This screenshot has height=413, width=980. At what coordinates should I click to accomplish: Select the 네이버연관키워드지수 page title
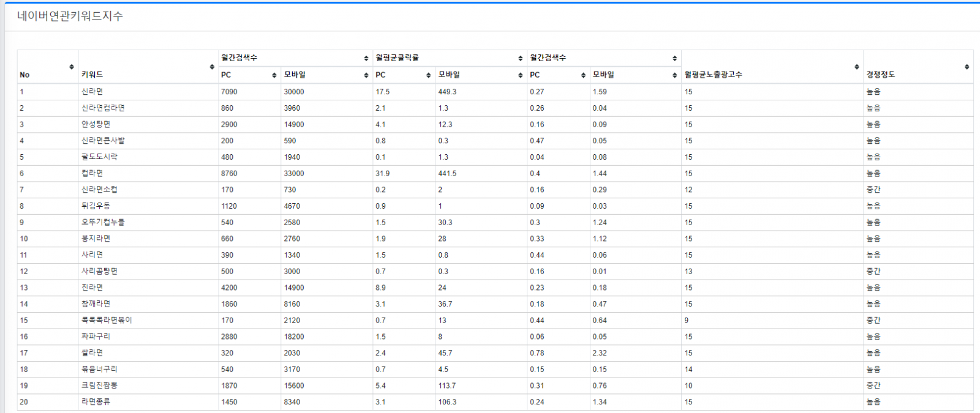pos(70,17)
